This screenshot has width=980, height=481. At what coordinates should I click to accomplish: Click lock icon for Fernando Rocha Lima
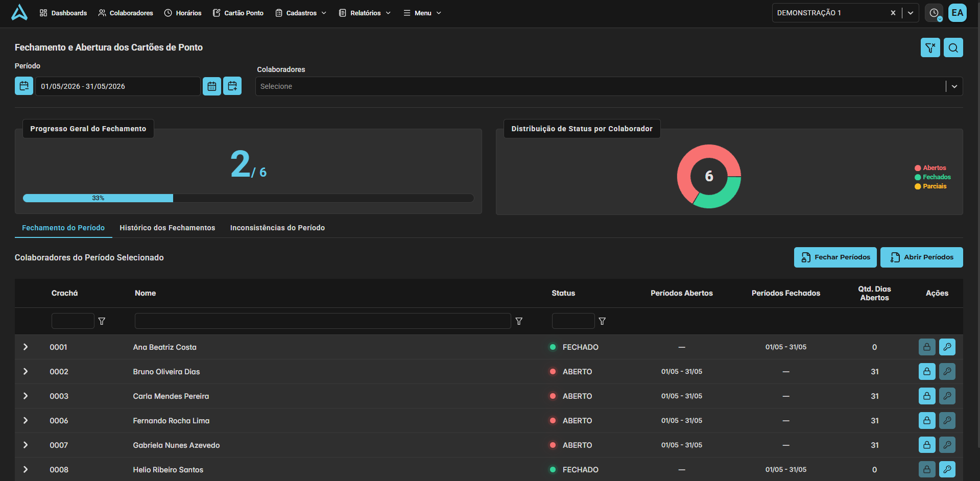point(927,420)
